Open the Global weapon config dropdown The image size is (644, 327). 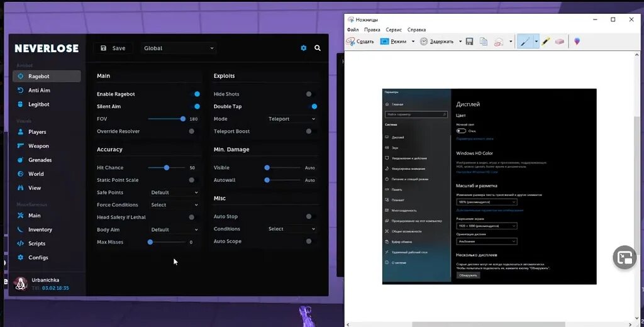click(x=179, y=48)
